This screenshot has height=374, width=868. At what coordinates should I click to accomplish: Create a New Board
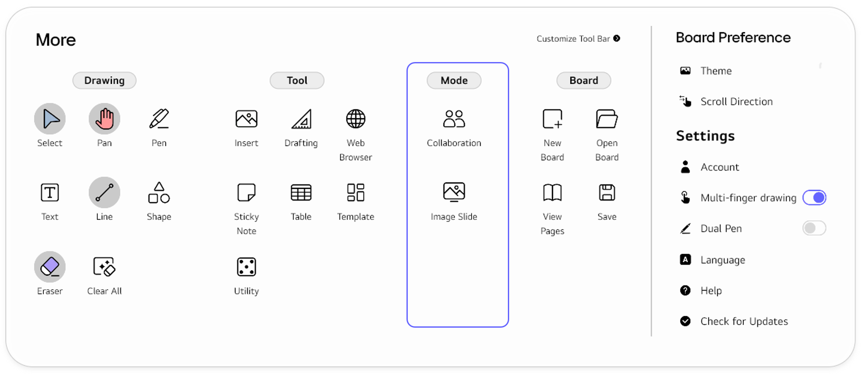click(x=552, y=119)
